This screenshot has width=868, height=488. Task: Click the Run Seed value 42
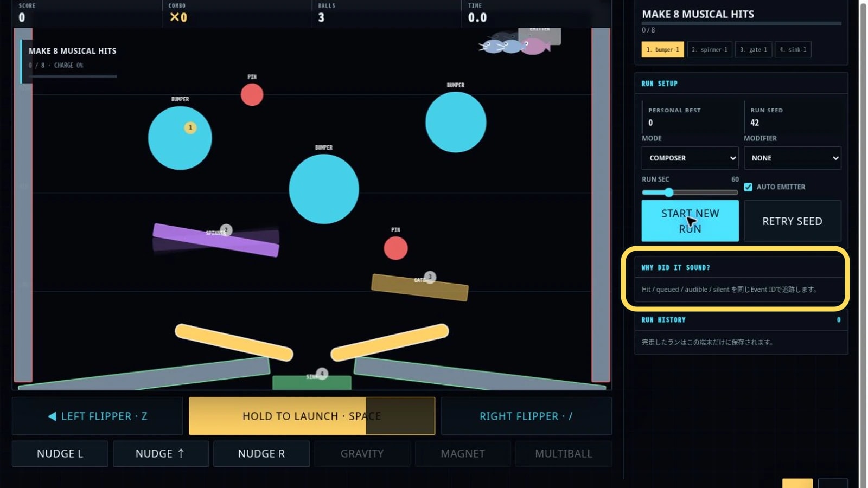click(755, 123)
